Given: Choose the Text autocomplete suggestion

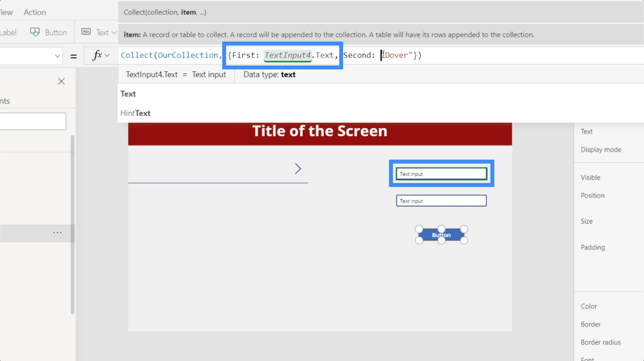Looking at the screenshot, I should click(x=128, y=94).
